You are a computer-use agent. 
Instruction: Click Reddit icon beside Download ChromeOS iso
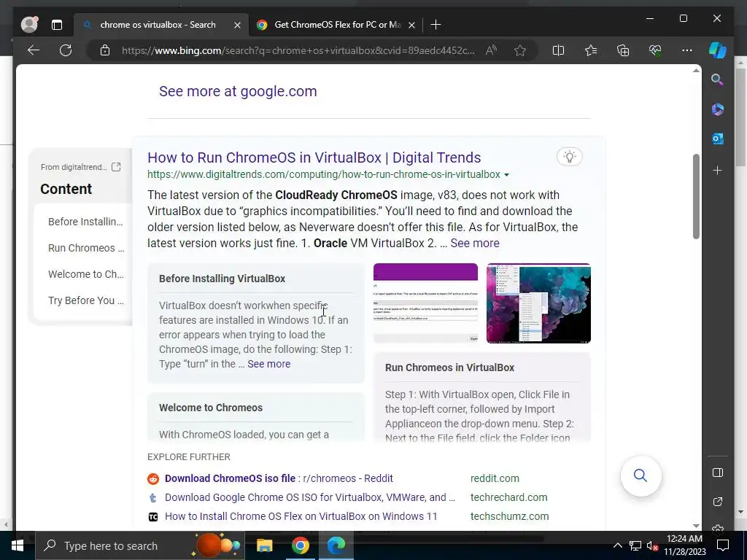coord(153,478)
